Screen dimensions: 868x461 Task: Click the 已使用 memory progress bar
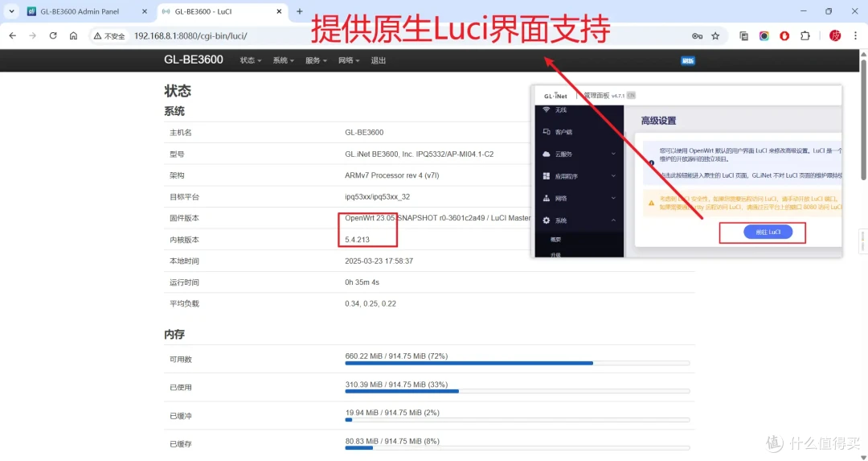click(517, 391)
